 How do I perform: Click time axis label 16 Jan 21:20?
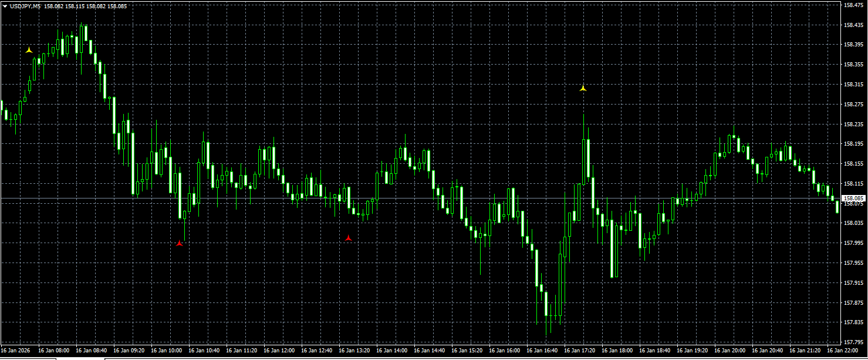[x=805, y=351]
